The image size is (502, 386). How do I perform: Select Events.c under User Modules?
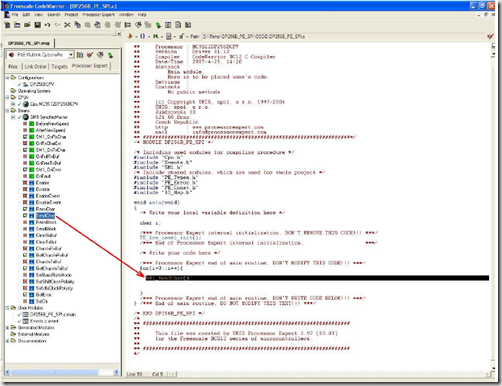(44, 321)
